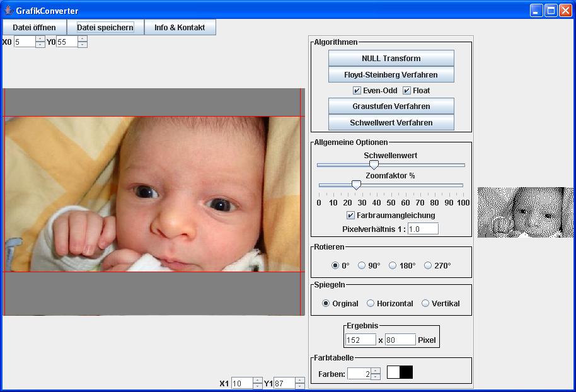Image resolution: width=576 pixels, height=392 pixels.
Task: Apply the NULL Transform button
Action: coord(391,58)
